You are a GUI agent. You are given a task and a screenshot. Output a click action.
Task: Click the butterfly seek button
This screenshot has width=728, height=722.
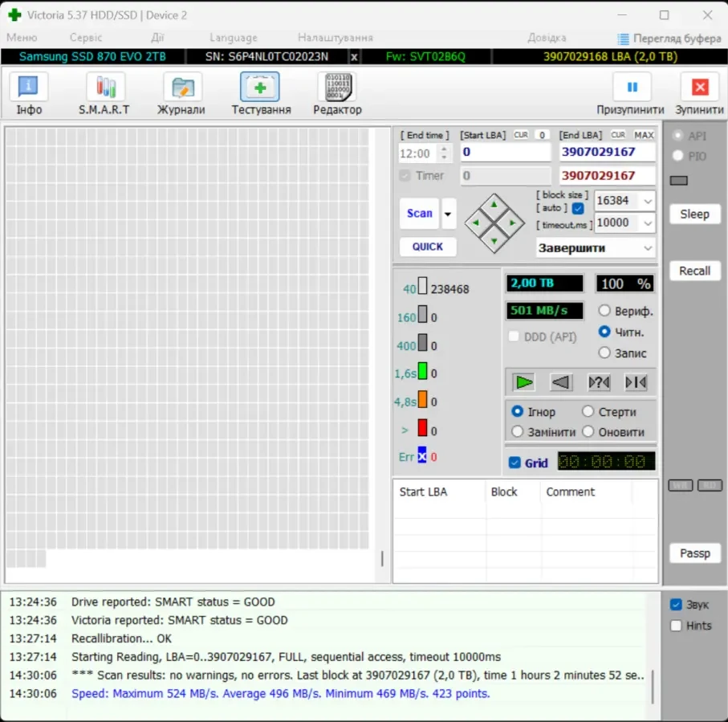(636, 382)
